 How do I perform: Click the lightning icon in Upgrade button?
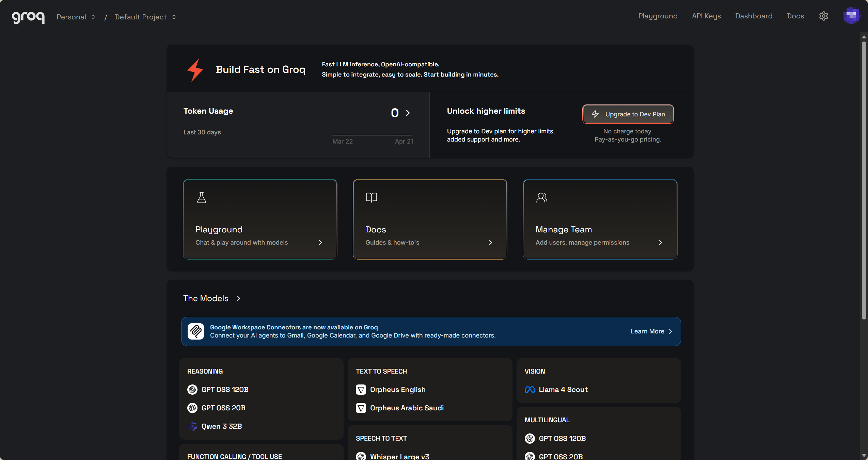click(x=595, y=114)
